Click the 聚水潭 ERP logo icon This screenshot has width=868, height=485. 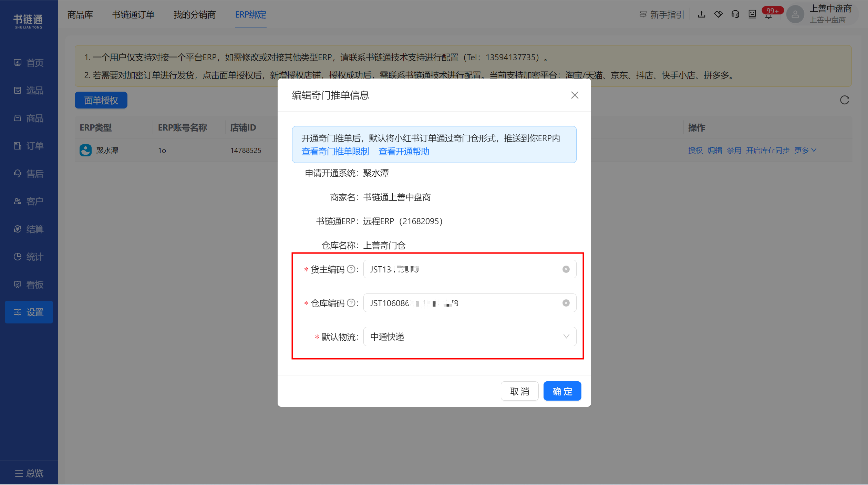coord(85,150)
